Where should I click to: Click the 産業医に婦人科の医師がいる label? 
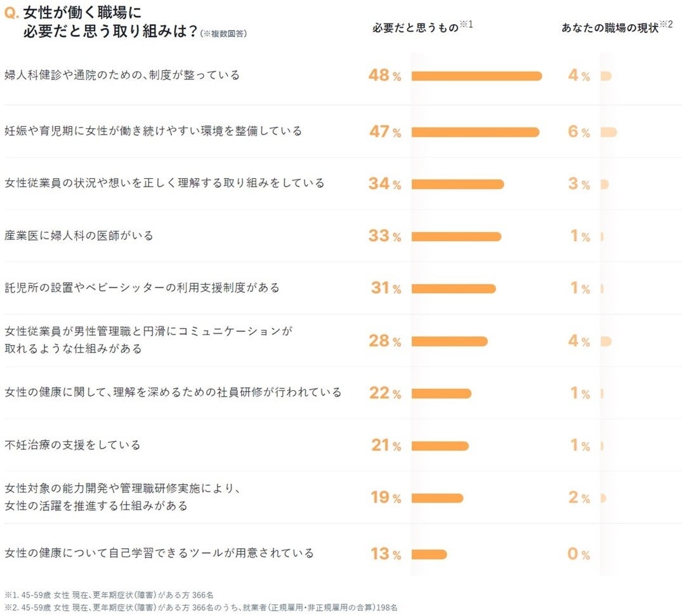tap(79, 236)
